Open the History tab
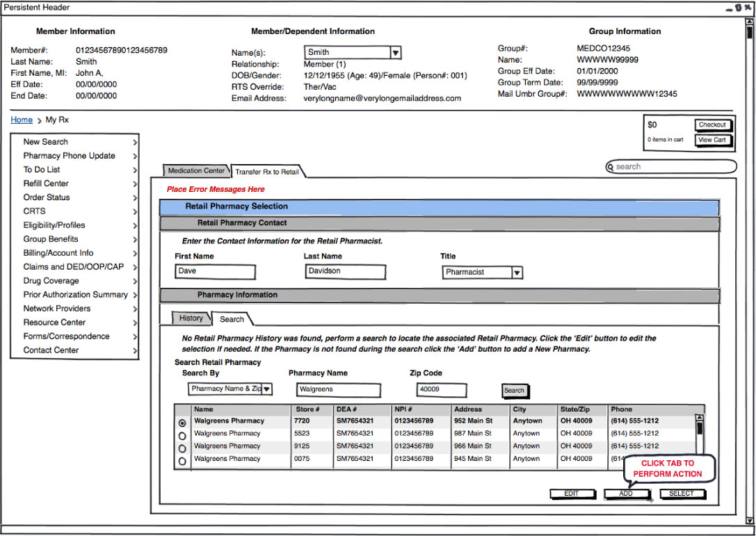The width and height of the screenshot is (756, 536). click(191, 318)
